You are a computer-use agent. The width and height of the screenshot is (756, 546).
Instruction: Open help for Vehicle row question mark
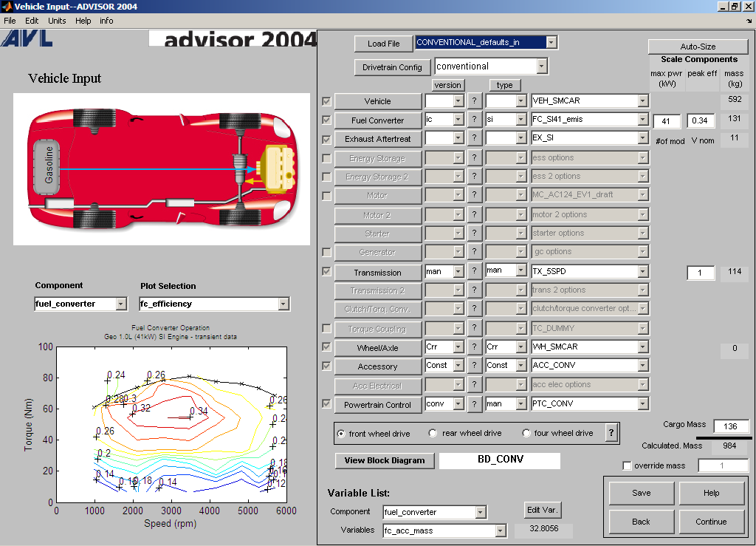[x=475, y=100]
